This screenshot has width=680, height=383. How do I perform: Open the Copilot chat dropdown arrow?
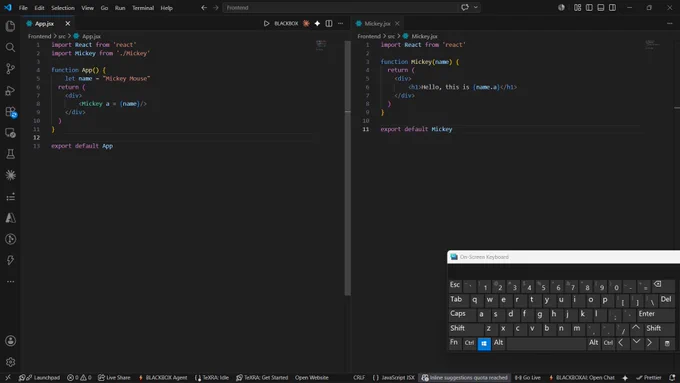pyautogui.click(x=476, y=7)
